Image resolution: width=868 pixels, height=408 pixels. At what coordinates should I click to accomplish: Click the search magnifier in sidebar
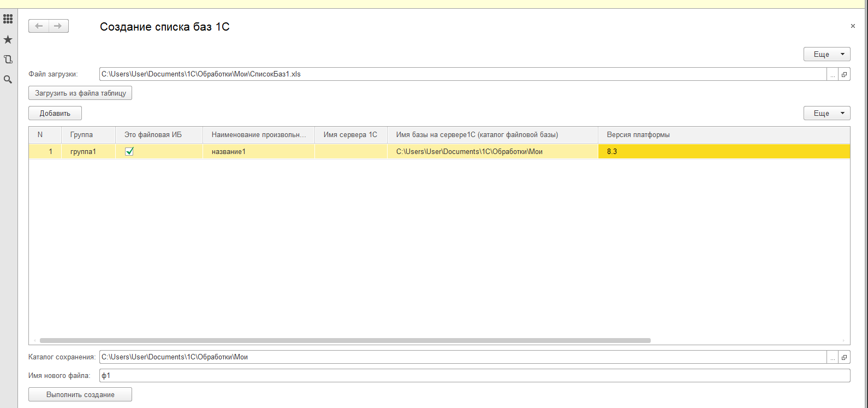[x=8, y=79]
